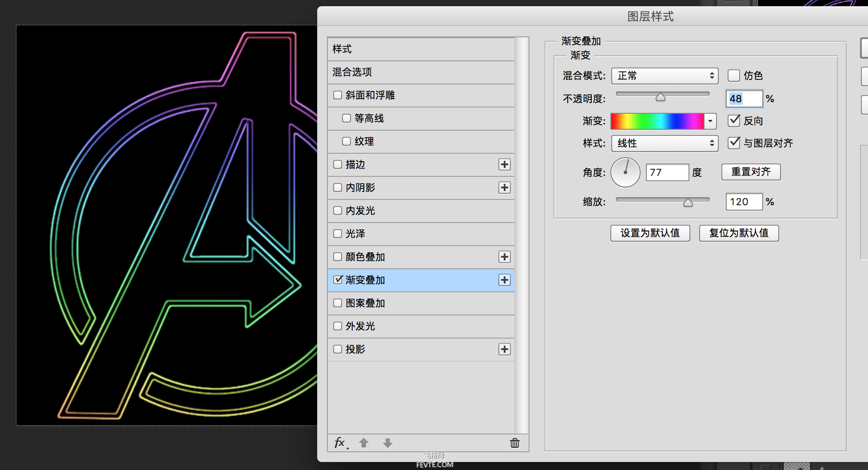The height and width of the screenshot is (470, 868).
Task: Select 光泽 row label
Action: pos(355,234)
